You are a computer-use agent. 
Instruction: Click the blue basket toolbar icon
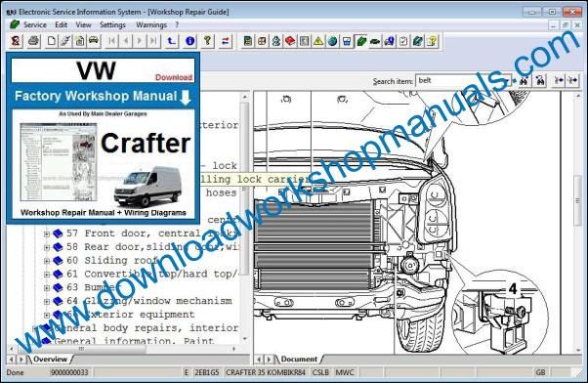[347, 41]
